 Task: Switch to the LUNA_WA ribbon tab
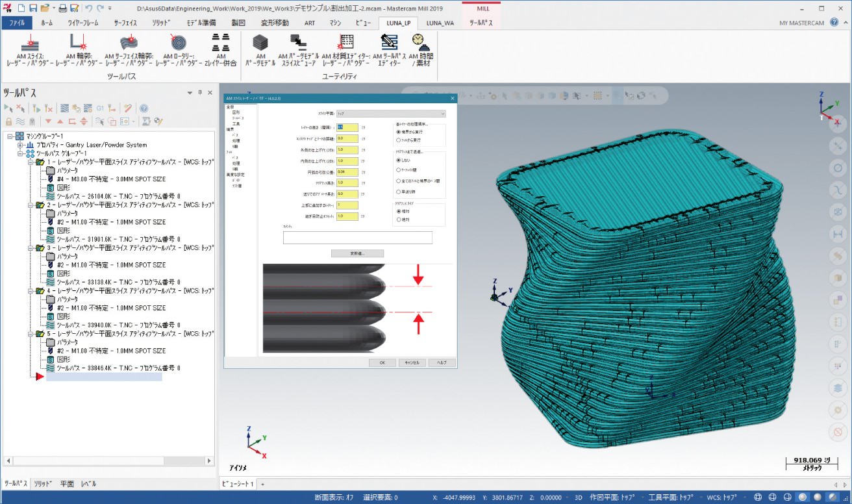[x=440, y=23]
